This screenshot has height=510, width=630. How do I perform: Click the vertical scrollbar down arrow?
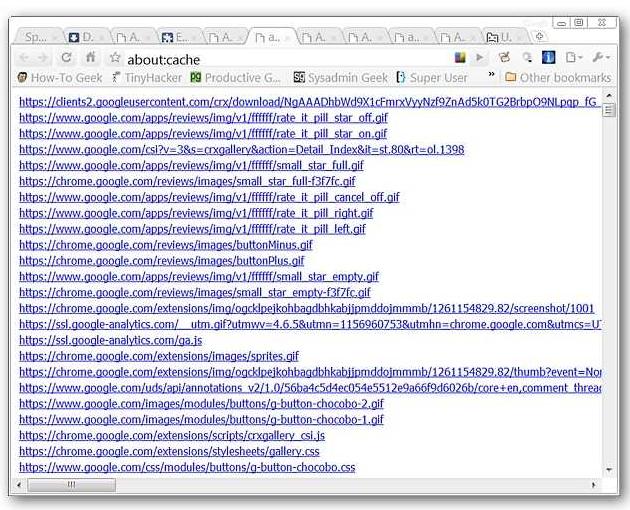[x=608, y=469]
